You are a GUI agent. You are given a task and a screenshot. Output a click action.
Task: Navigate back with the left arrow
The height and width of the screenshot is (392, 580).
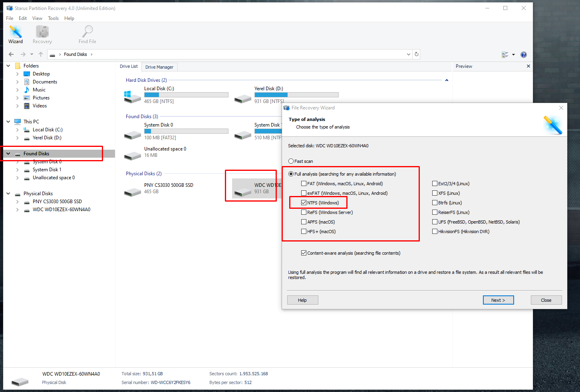pyautogui.click(x=11, y=54)
